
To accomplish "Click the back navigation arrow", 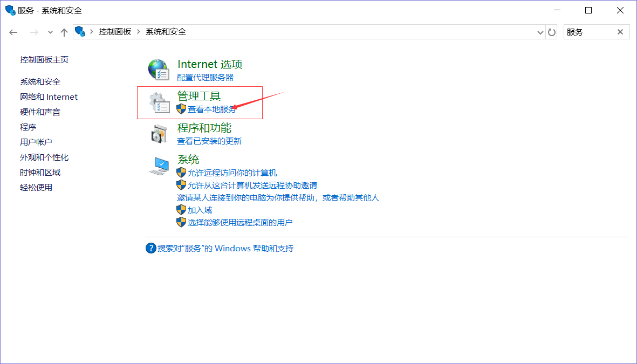I will point(13,32).
